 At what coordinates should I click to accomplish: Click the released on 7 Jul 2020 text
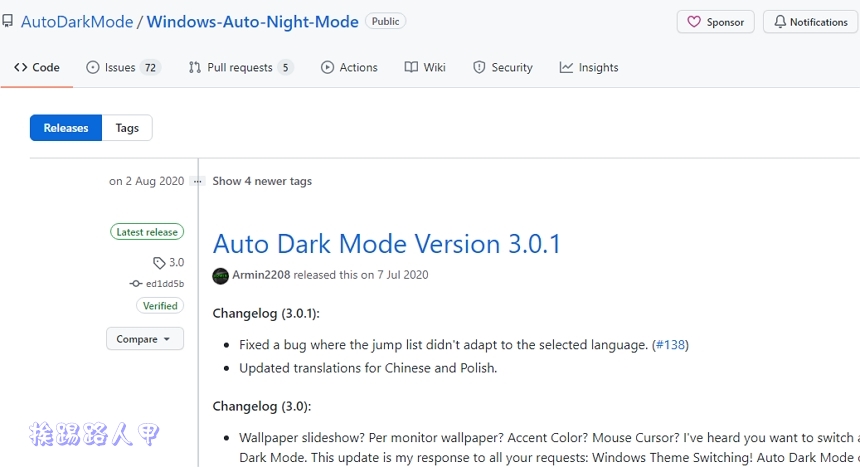(x=361, y=275)
